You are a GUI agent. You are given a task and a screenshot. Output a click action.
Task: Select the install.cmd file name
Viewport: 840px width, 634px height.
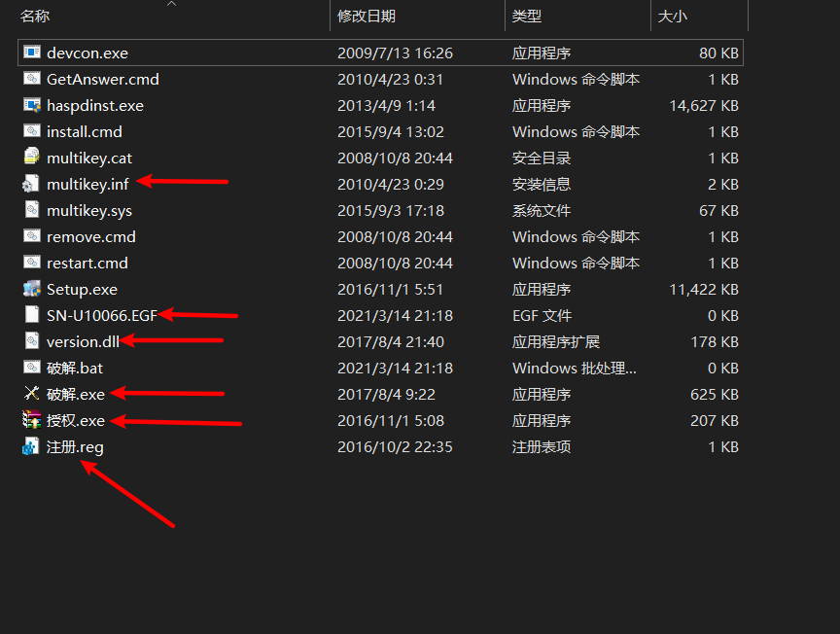point(85,132)
